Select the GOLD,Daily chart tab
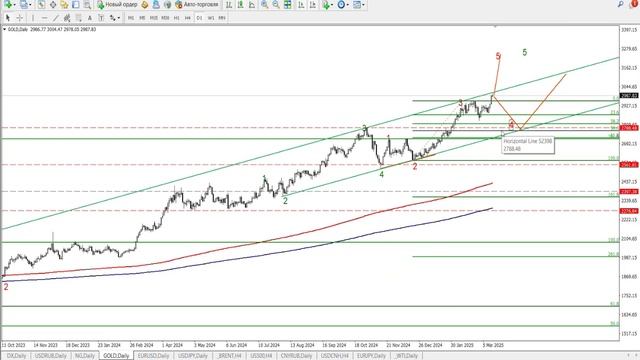This screenshot has height=360, width=640. [x=116, y=356]
